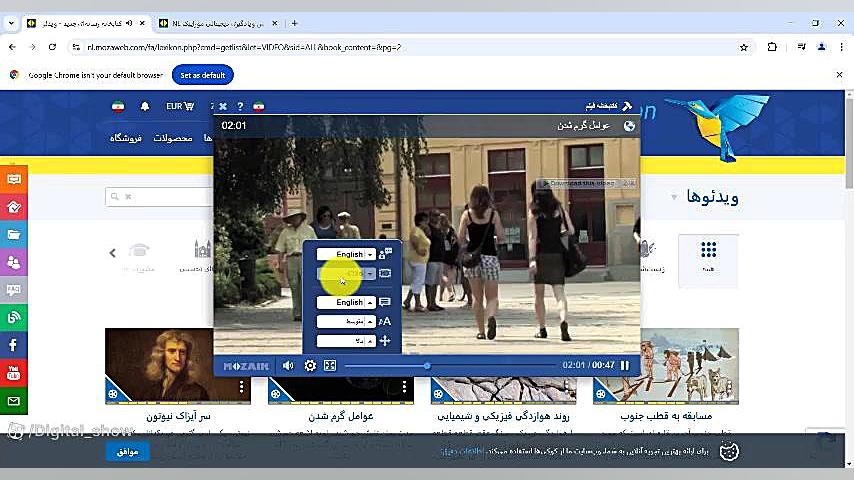
Task: Click the Download this video overlay
Action: (x=582, y=184)
